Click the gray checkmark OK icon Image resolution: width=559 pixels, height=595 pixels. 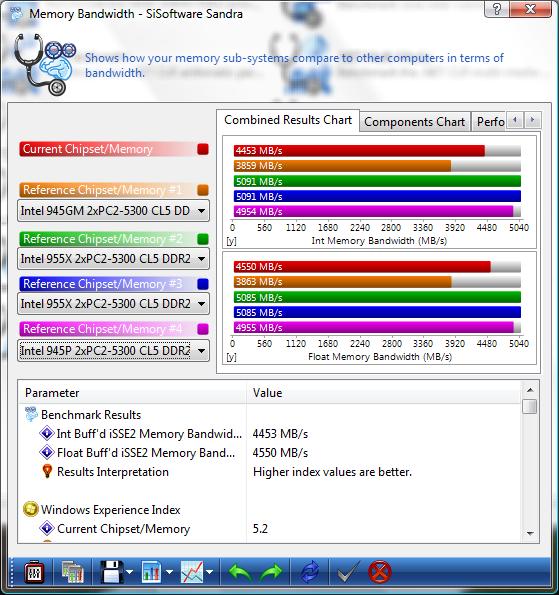348,572
